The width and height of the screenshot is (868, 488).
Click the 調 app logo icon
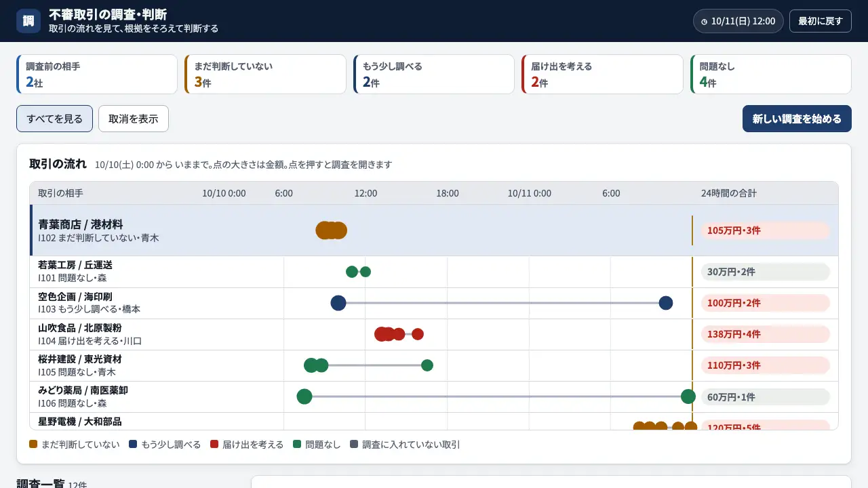point(28,21)
